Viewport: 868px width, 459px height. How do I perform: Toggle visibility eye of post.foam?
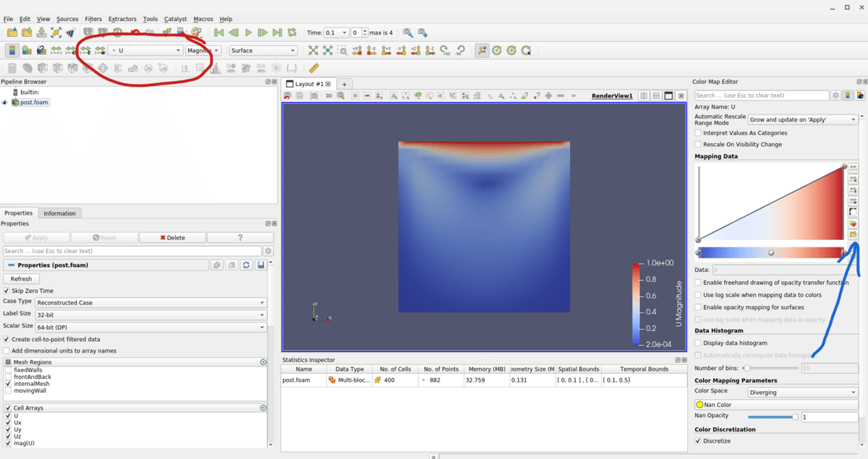tap(5, 103)
